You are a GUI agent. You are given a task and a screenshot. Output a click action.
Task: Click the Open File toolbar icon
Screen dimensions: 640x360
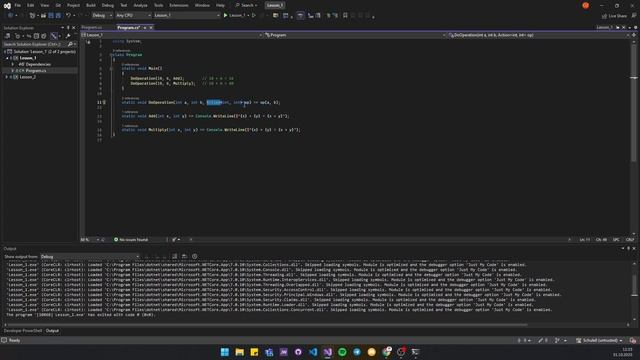pyautogui.click(x=43, y=15)
